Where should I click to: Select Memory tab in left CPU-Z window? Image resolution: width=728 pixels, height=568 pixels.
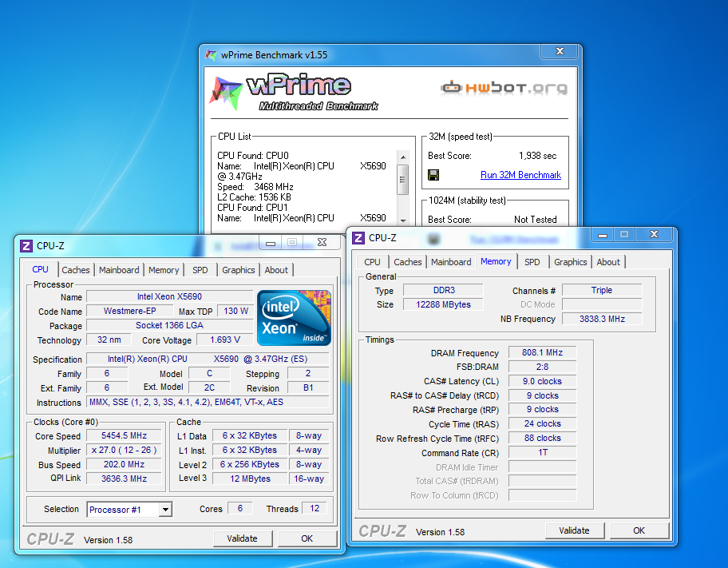pyautogui.click(x=164, y=270)
